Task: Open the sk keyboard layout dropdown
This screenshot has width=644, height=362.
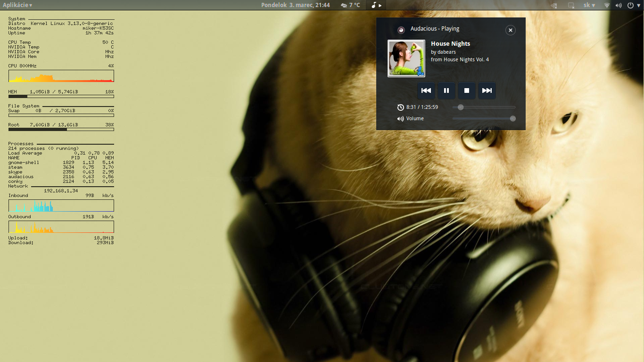Action: 589,5
